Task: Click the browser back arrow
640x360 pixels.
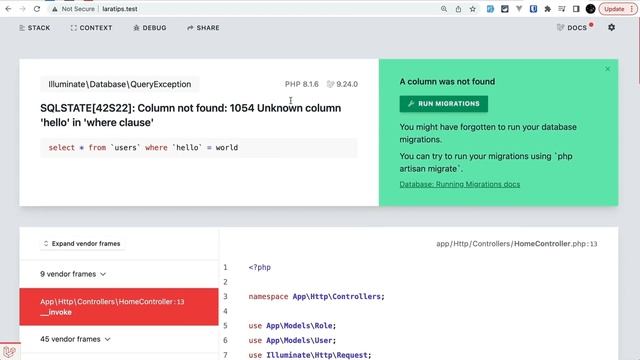Action: click(8, 9)
